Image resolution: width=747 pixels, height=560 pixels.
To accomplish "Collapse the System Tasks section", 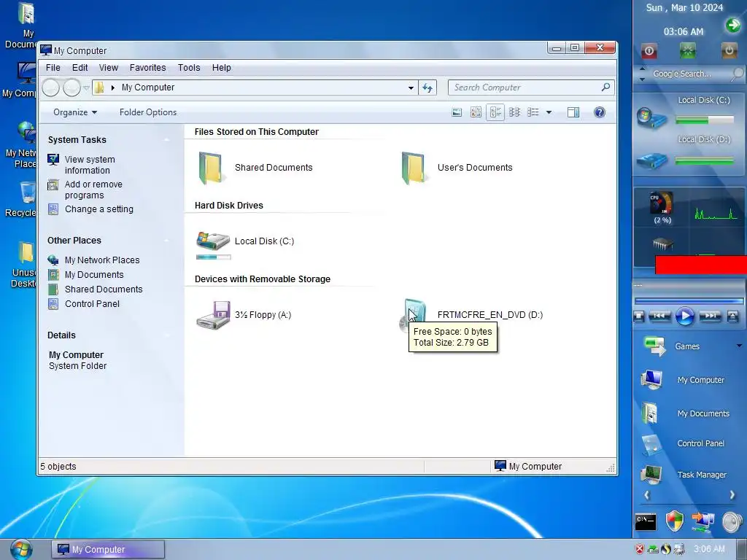I will 167,139.
